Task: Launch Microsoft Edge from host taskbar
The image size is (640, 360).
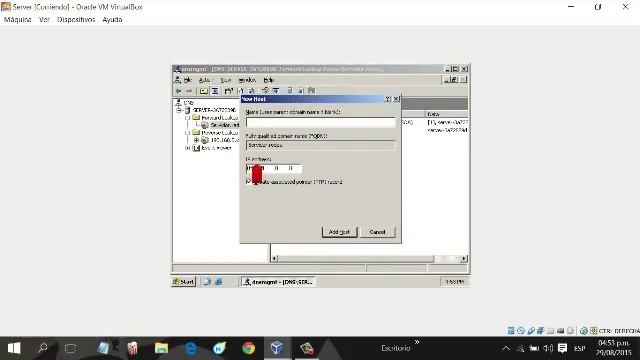Action: coord(190,348)
